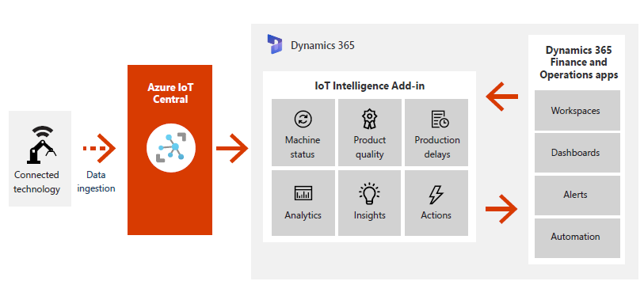Click the Machine status refresh icon
This screenshot has width=644, height=300.
(303, 119)
